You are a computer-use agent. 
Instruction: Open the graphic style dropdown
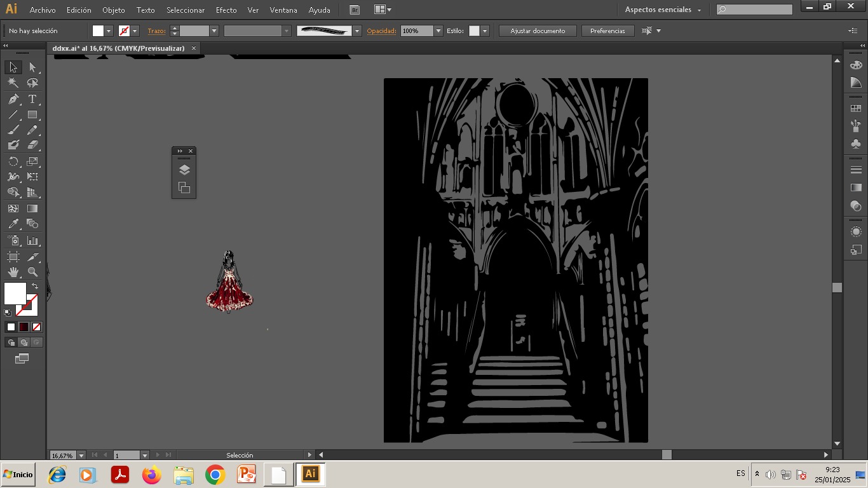coord(485,30)
